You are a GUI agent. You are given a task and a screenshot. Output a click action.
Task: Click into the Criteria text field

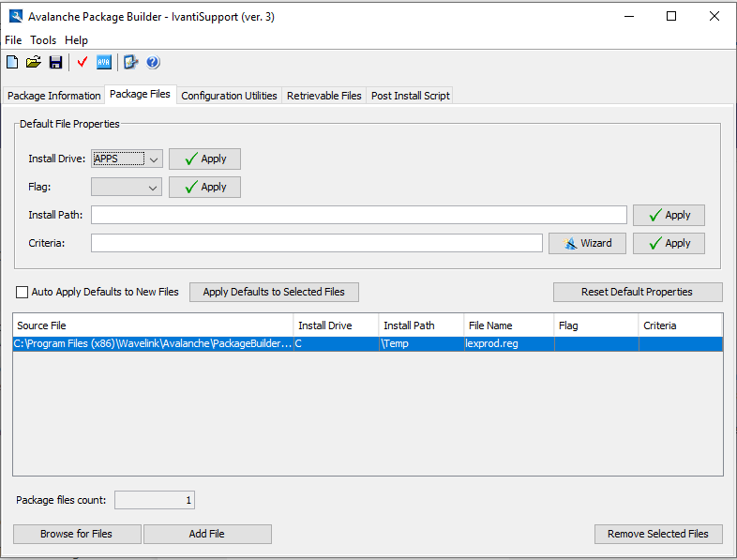point(317,243)
